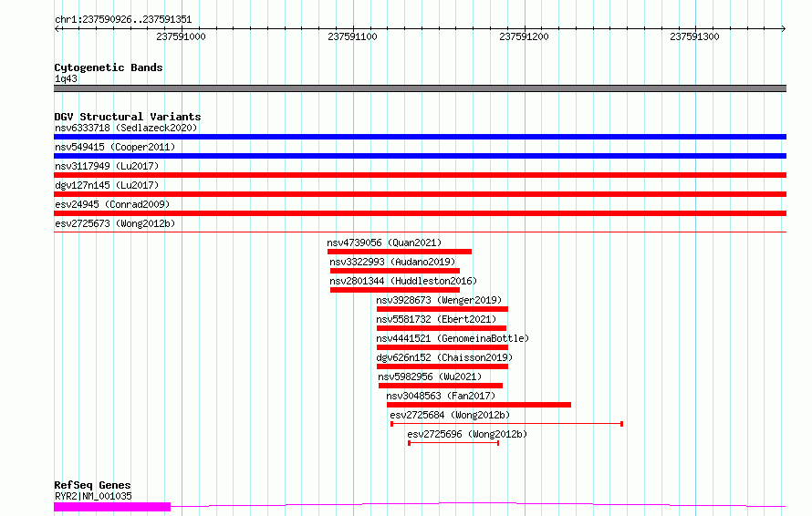Viewport: 812px width, 516px height.
Task: Click the chr1:237590926..237591351 position label
Action: 123,20
